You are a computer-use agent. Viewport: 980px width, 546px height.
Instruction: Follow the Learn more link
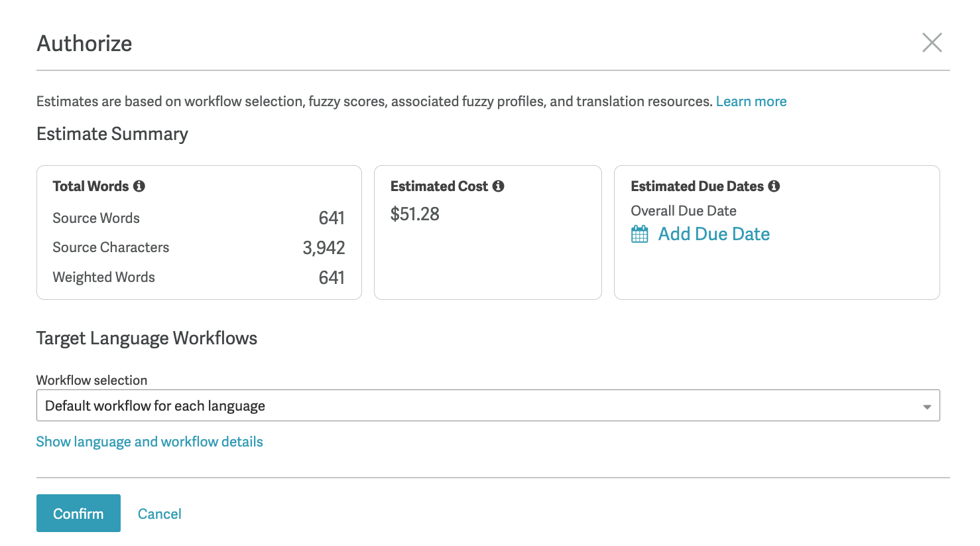(x=751, y=102)
